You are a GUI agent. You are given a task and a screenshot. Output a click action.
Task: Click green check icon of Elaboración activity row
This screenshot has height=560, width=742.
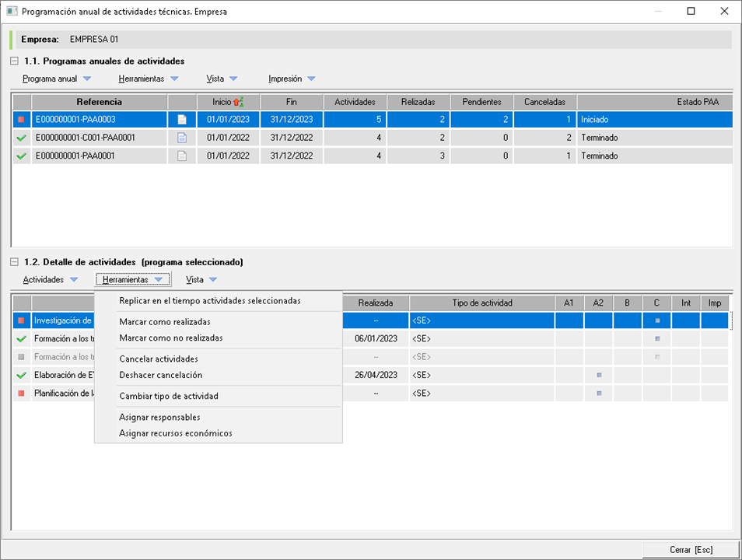coord(21,375)
